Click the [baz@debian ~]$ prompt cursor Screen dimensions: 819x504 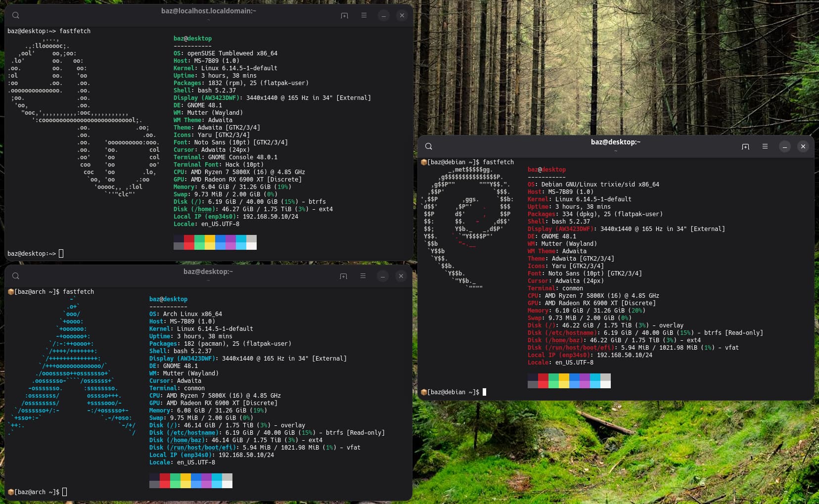tap(484, 392)
